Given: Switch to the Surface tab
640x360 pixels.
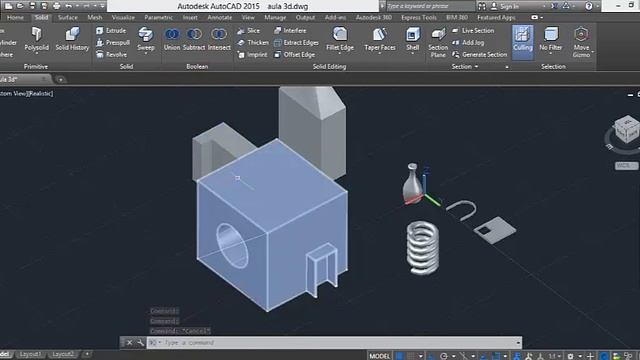Looking at the screenshot, I should coord(68,18).
